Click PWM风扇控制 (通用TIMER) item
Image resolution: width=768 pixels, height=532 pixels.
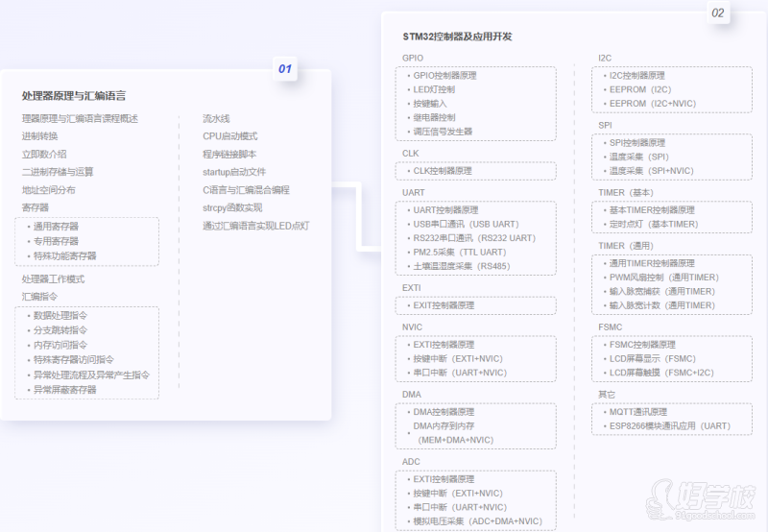coord(663,278)
